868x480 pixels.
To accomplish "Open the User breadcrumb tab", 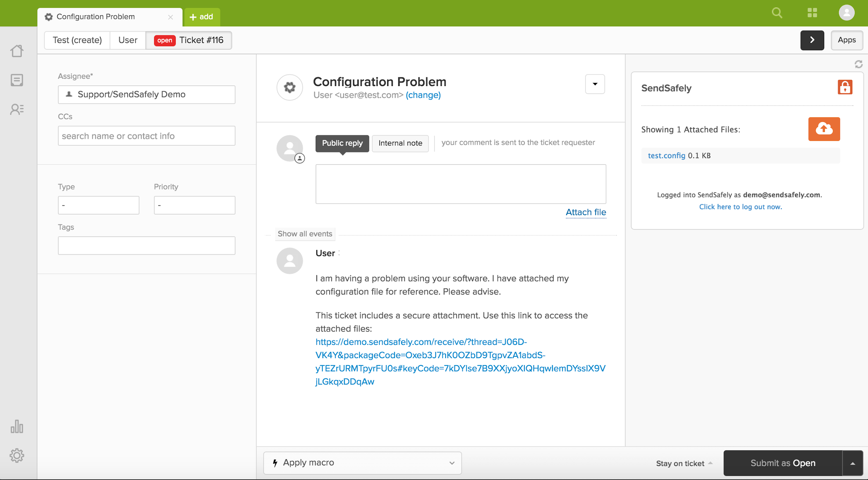I will [128, 40].
